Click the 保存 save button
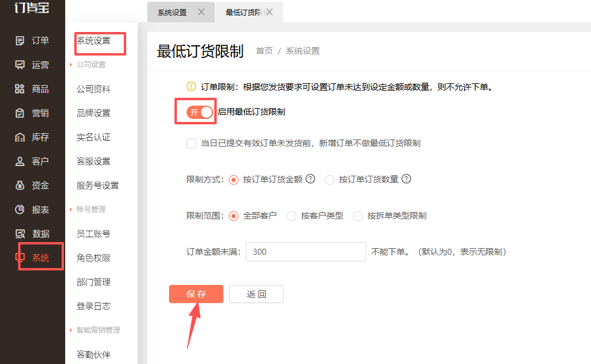The width and height of the screenshot is (591, 364). [x=196, y=294]
